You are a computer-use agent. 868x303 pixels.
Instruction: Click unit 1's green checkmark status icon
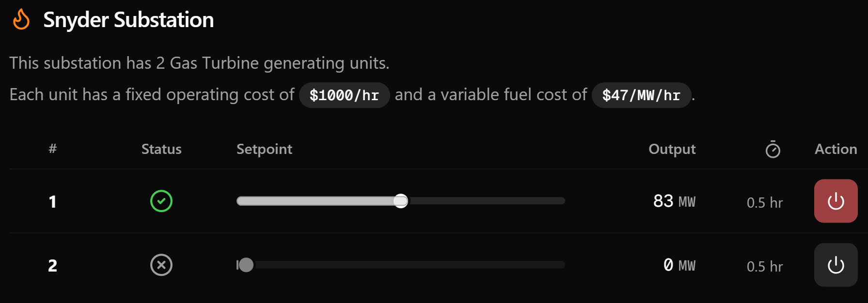click(161, 201)
